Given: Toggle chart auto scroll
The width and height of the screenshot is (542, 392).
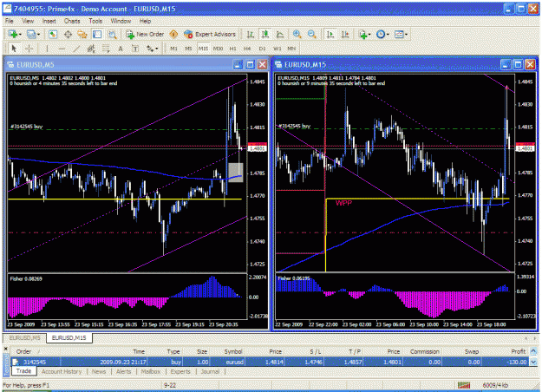Looking at the screenshot, I should [330, 34].
